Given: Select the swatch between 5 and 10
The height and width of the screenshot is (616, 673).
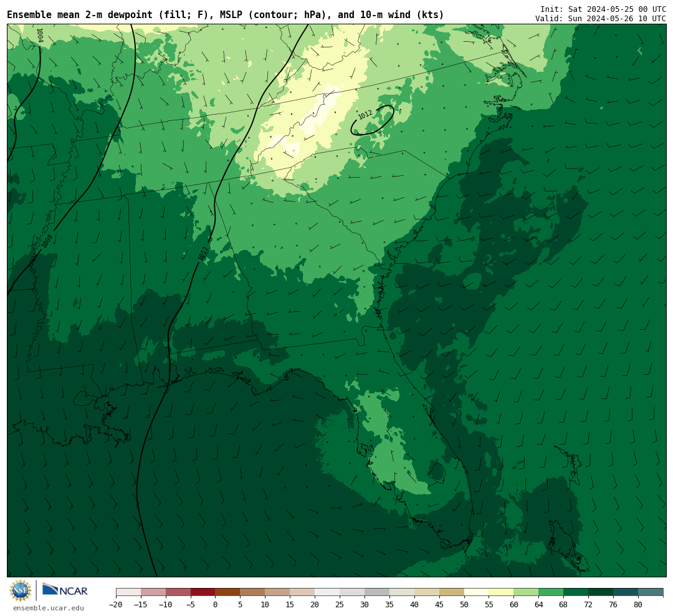Looking at the screenshot, I should click(253, 592).
